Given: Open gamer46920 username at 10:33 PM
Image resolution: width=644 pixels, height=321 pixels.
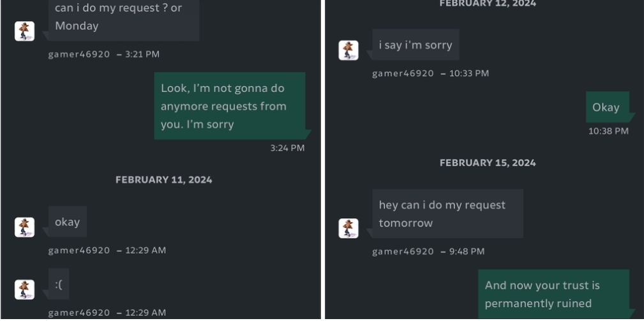Looking at the screenshot, I should point(403,73).
